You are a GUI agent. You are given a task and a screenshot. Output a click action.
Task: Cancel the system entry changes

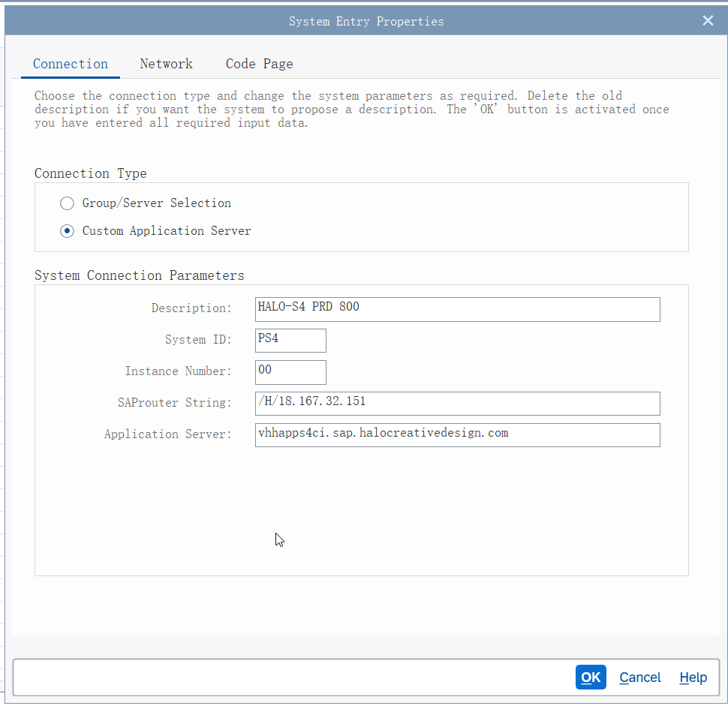coord(639,677)
